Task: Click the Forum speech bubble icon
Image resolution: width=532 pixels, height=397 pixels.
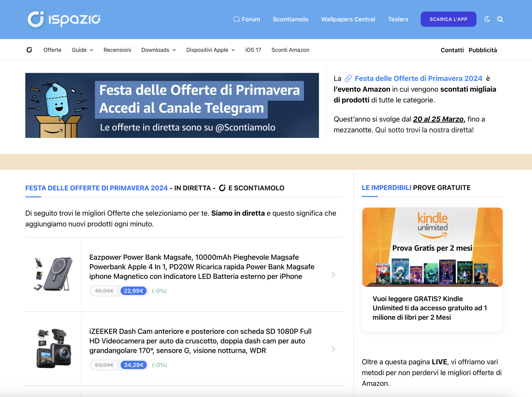Action: click(236, 19)
